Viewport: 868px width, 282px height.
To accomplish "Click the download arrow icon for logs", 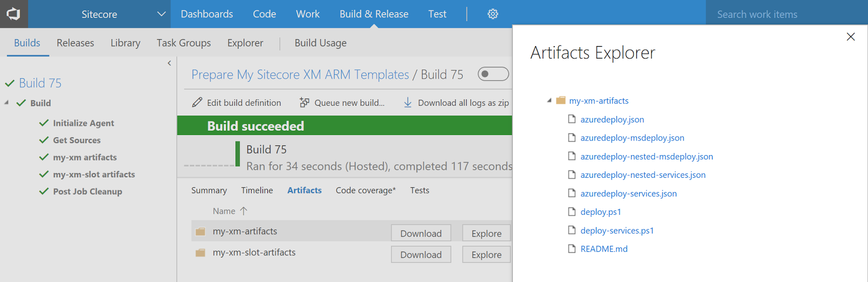I will point(408,102).
